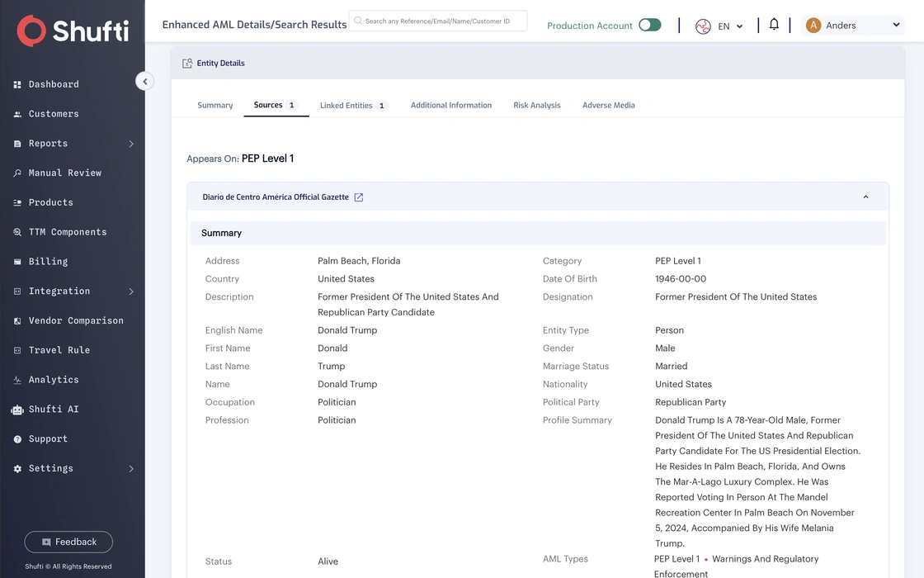This screenshot has height=578, width=924.
Task: Switch to the Adverse Media tab
Action: (608, 106)
